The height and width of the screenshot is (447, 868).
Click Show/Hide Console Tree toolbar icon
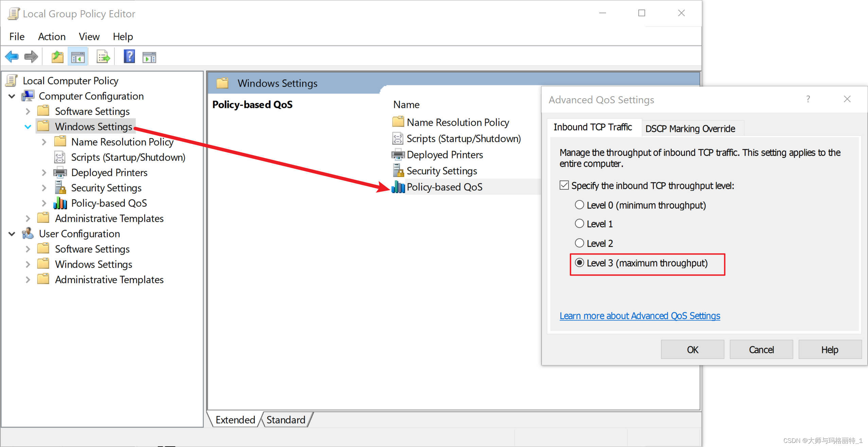point(78,57)
